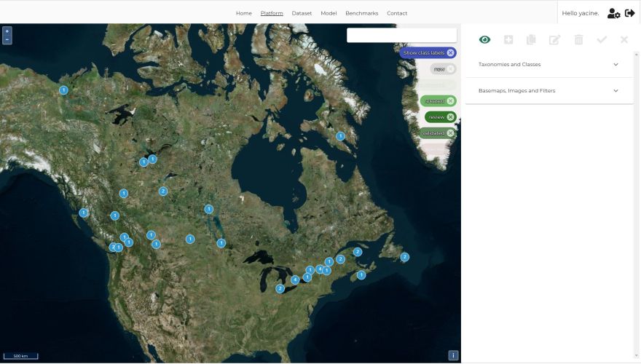The height and width of the screenshot is (364, 641).
Task: Click the cluster 2 marker on Newfoundland
Action: (x=404, y=257)
